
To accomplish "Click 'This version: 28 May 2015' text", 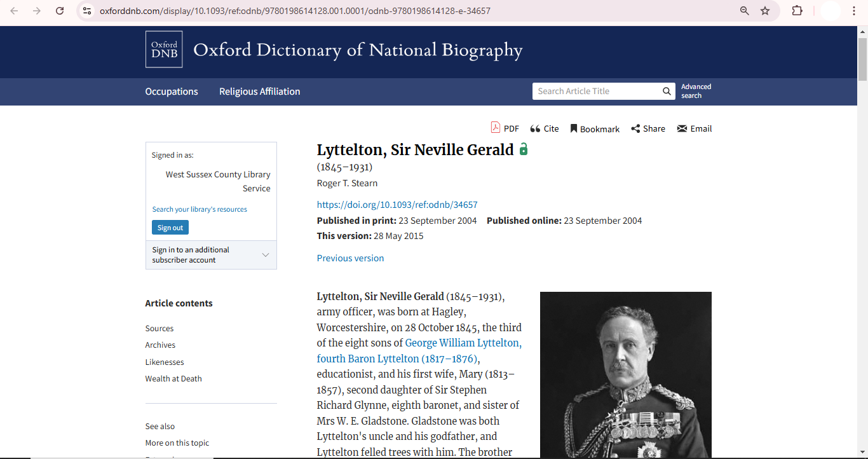I will pyautogui.click(x=370, y=236).
